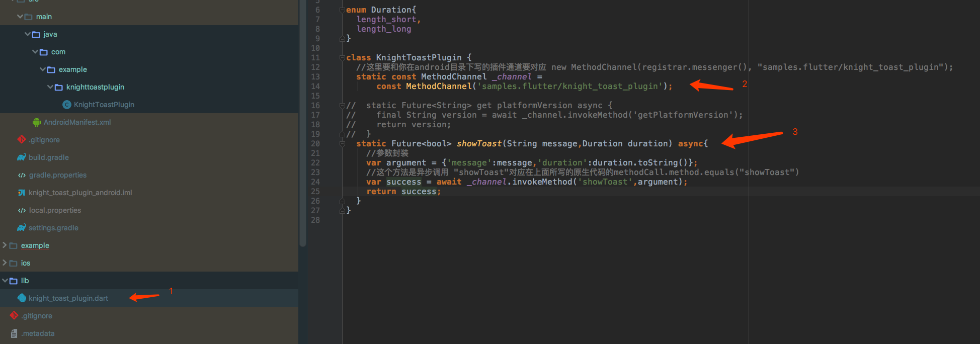Click the git icon of .gitignore below knight_toast_plugin.dart
980x344 pixels.
(x=14, y=316)
